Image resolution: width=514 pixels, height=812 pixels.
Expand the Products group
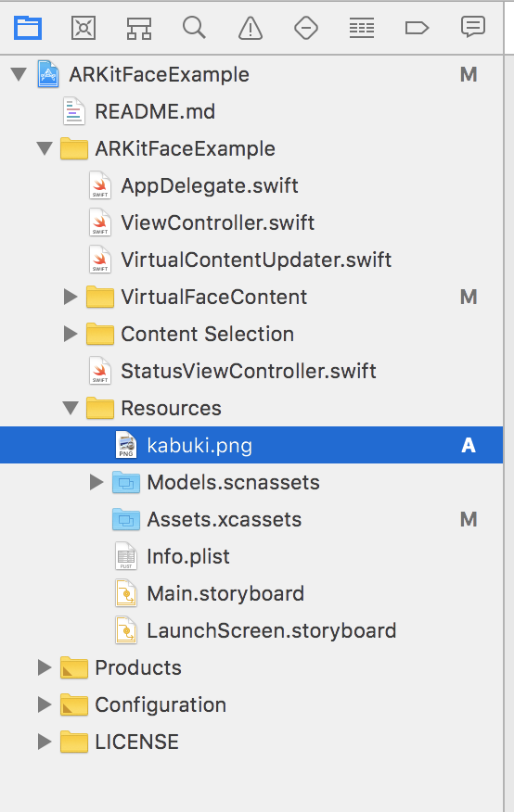(x=45, y=667)
